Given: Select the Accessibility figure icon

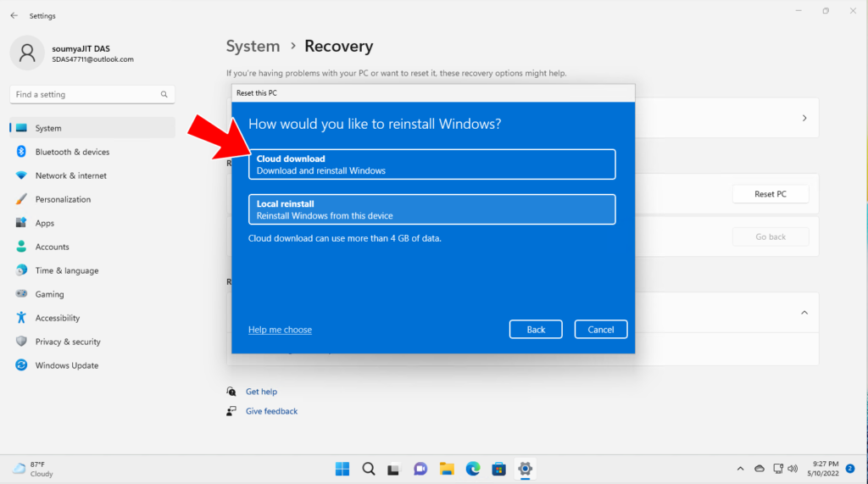Looking at the screenshot, I should pos(21,318).
